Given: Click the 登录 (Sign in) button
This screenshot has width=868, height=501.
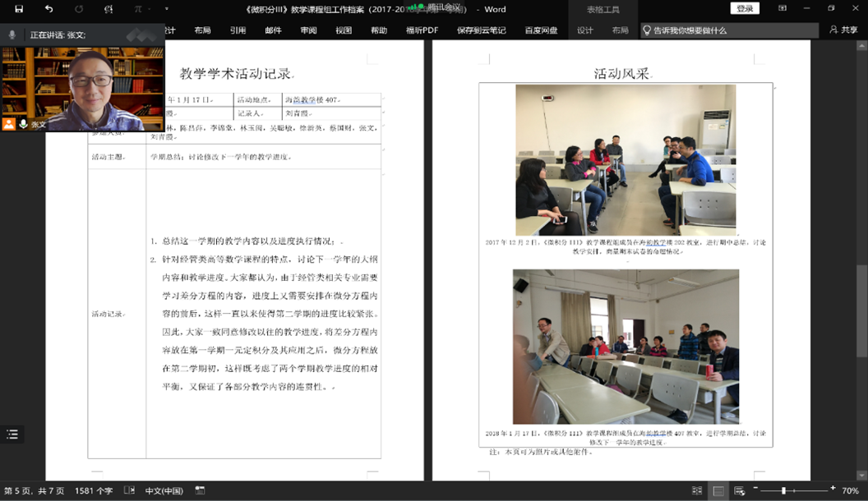Looking at the screenshot, I should pyautogui.click(x=744, y=9).
